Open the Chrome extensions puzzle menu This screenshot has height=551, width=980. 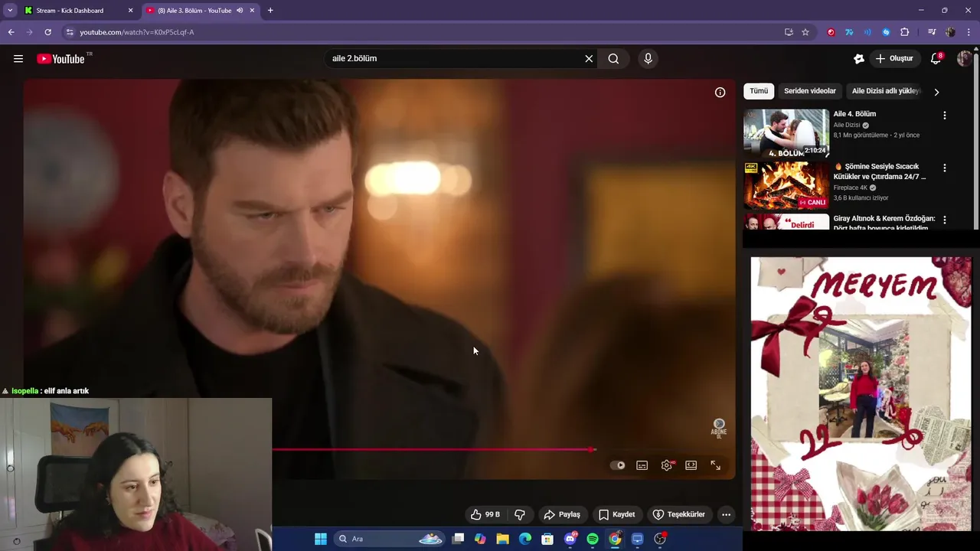click(x=904, y=32)
